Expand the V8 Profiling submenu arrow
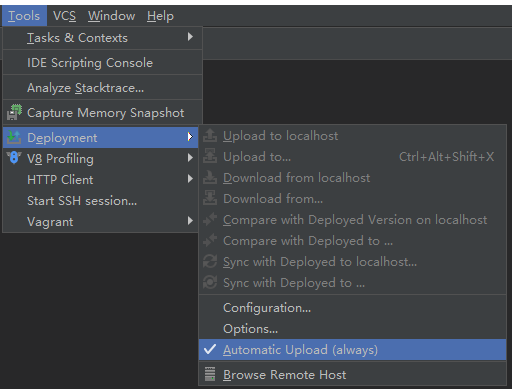The height and width of the screenshot is (389, 512). click(190, 158)
